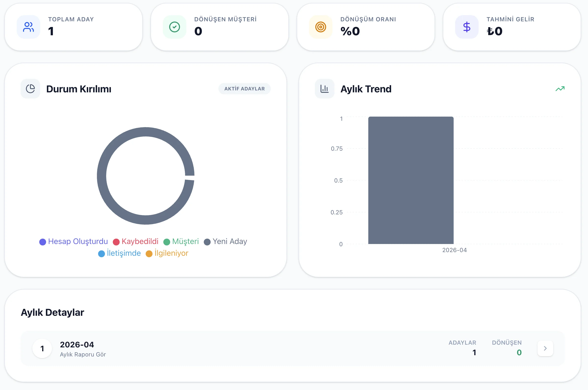Image resolution: width=588 pixels, height=390 pixels.
Task: Select the Aylık Detaylar section heading
Action: pos(52,312)
